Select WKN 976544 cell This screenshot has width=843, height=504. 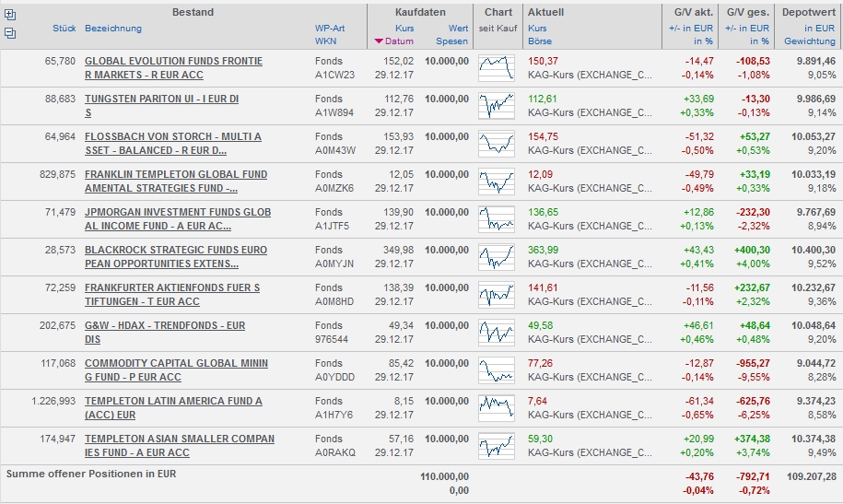click(x=332, y=339)
